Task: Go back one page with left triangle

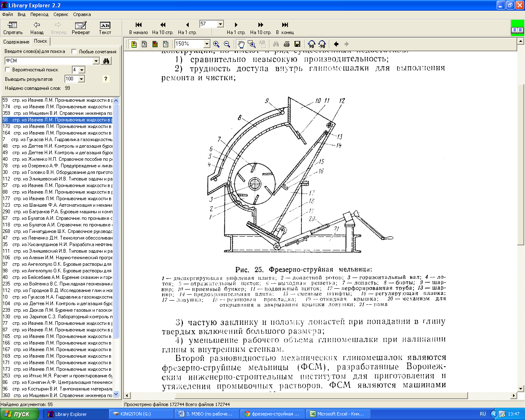Action: (187, 25)
